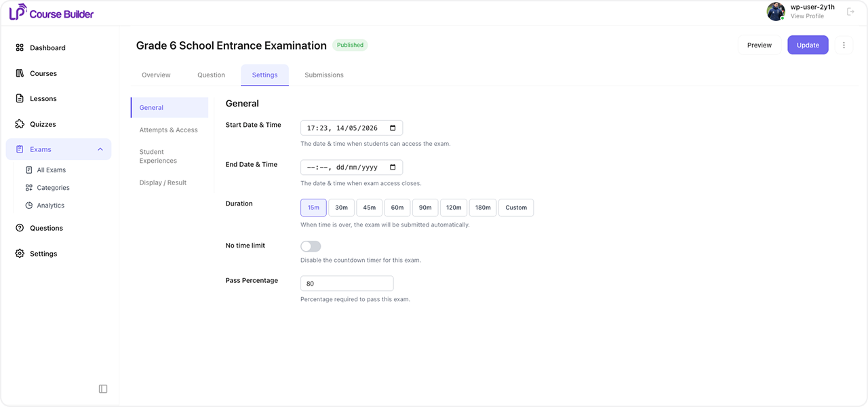Select the 120m duration option
Screen dimensions: 868x407
(454, 208)
